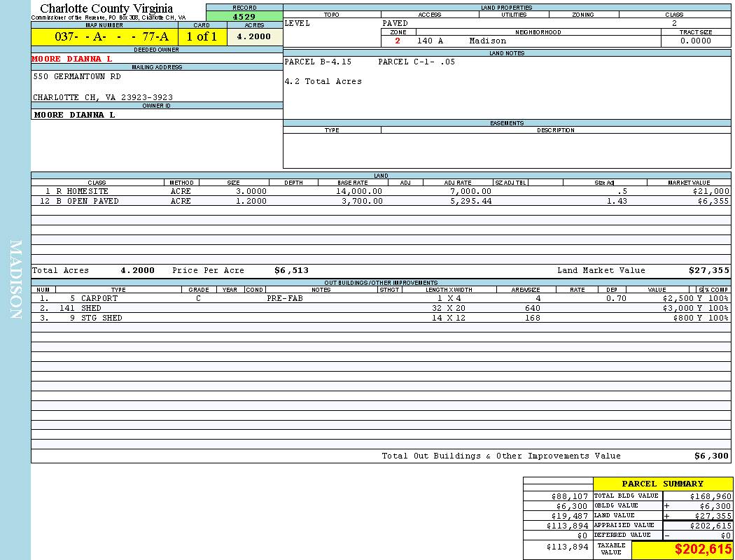Select the map number 037- -A- - - 77-A field
Image resolution: width=735 pixels, height=560 pixels.
[x=104, y=37]
